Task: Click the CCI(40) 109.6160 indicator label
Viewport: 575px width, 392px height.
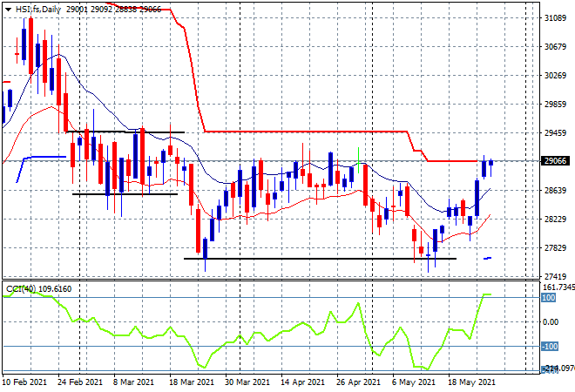Action: coord(38,289)
